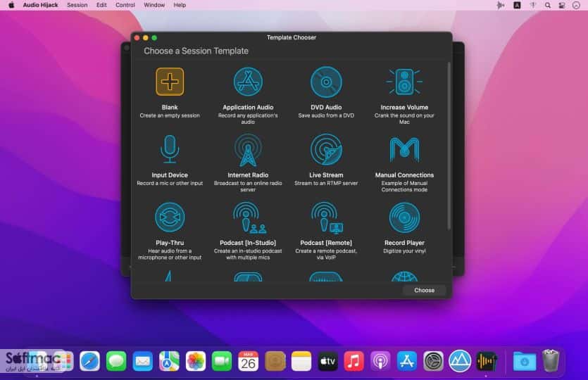Open the Siri icon in menu bar
This screenshot has width=588, height=380.
point(576,5)
